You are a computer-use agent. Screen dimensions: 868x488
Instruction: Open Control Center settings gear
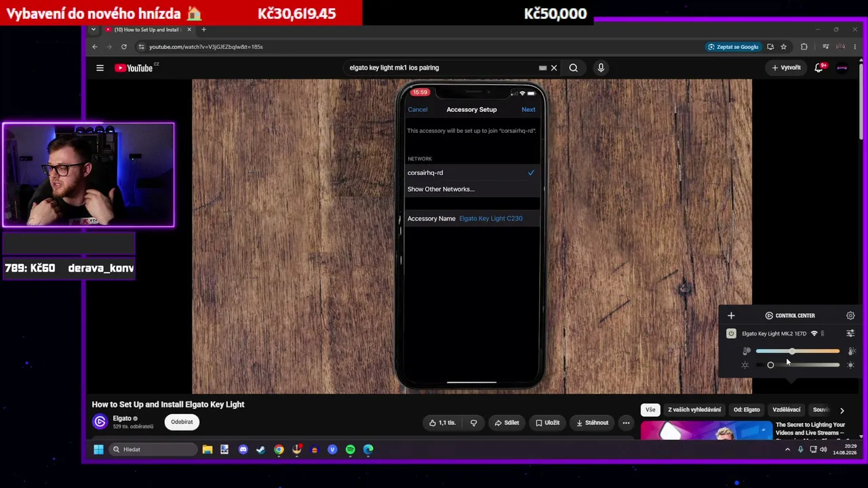pos(850,315)
